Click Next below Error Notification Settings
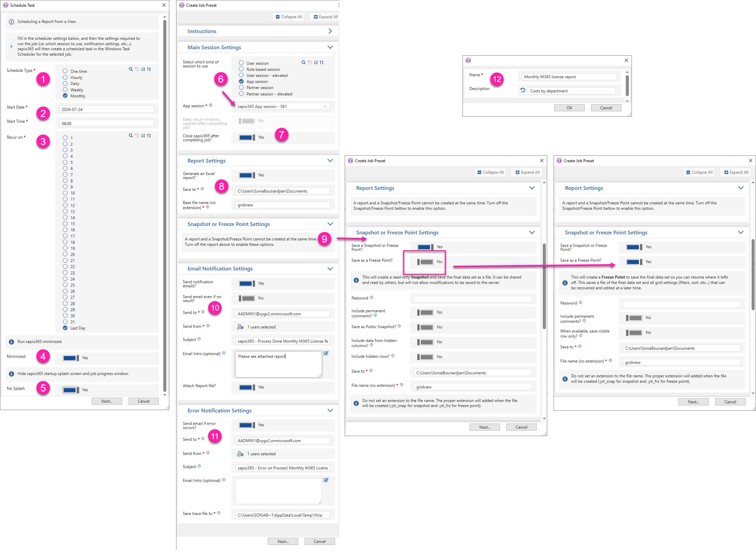Viewport: 756px width, 550px height. pos(283,541)
